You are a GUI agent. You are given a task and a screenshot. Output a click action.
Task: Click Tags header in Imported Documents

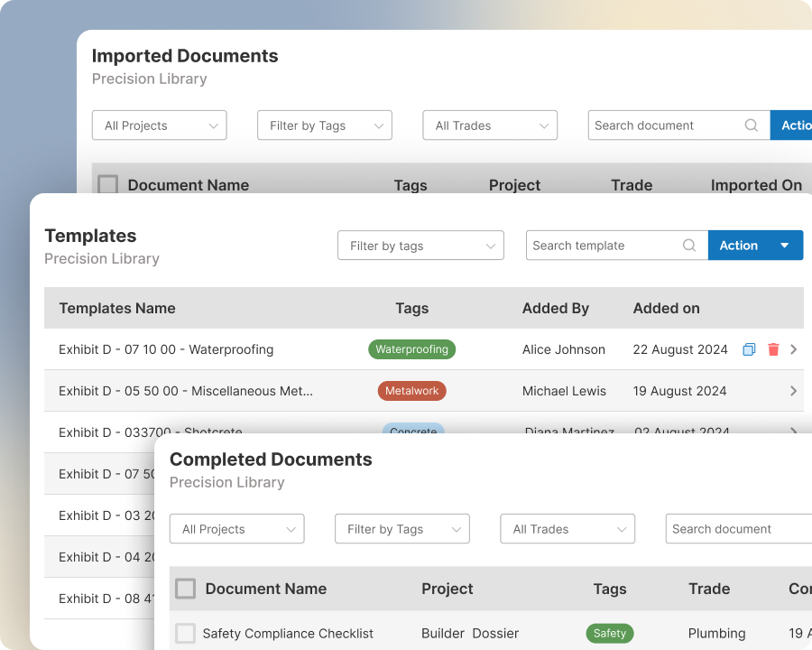[411, 185]
